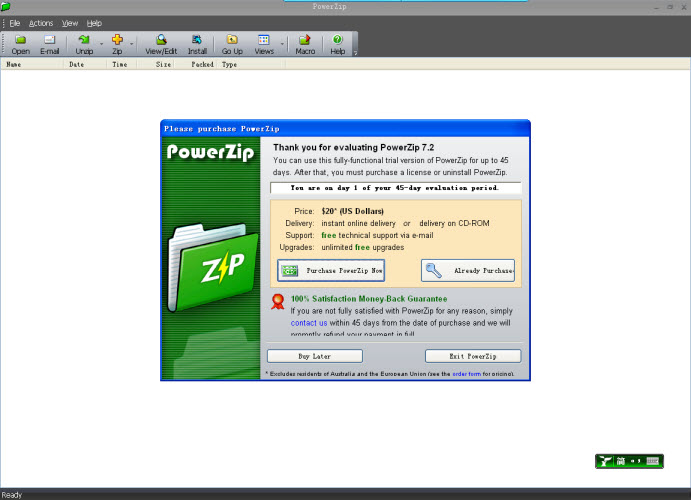The height and width of the screenshot is (500, 691).
Task: Click the Go Up folder icon
Action: pyautogui.click(x=232, y=44)
